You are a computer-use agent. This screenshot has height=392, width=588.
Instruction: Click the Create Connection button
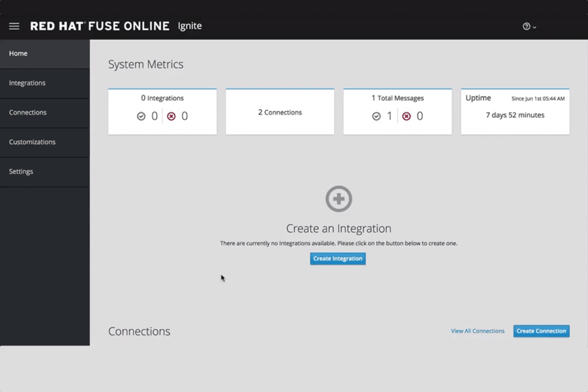coord(541,331)
